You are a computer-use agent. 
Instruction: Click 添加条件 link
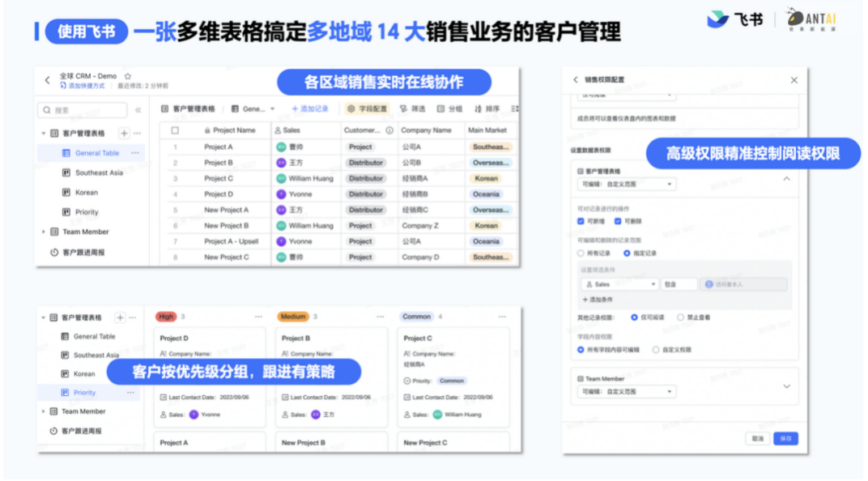click(x=598, y=300)
